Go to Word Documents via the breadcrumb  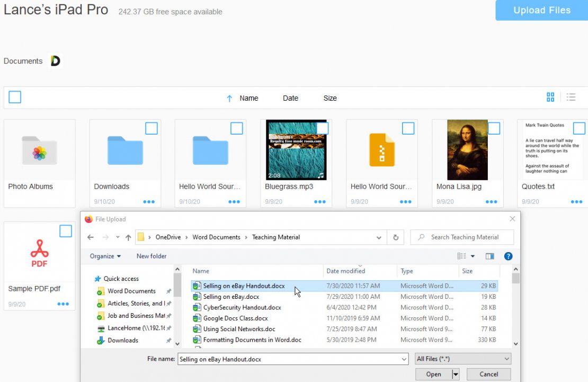pos(217,237)
